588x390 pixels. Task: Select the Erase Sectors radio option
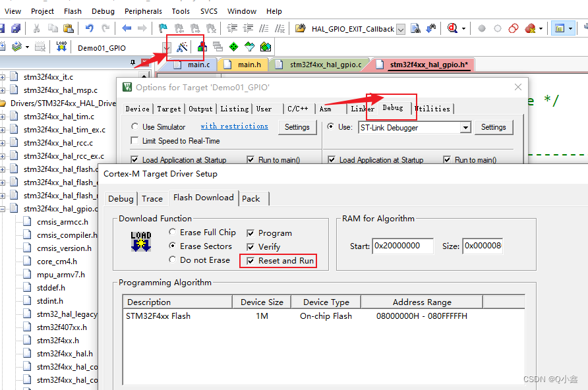172,246
